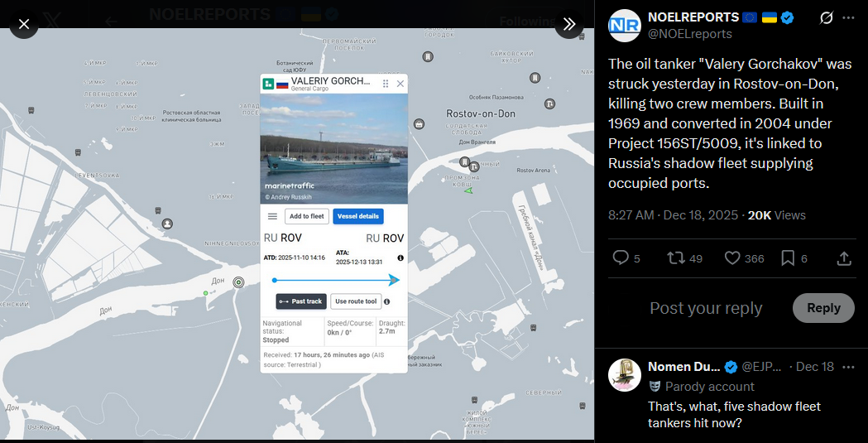The width and height of the screenshot is (868, 443).
Task: Click the green arrow vessel near Promzona
Action: point(468,190)
